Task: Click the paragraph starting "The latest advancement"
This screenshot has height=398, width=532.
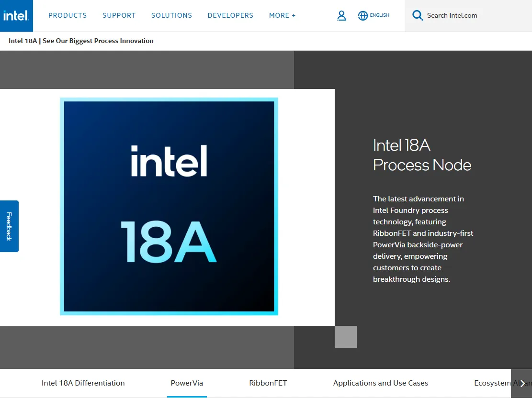Action: click(423, 239)
